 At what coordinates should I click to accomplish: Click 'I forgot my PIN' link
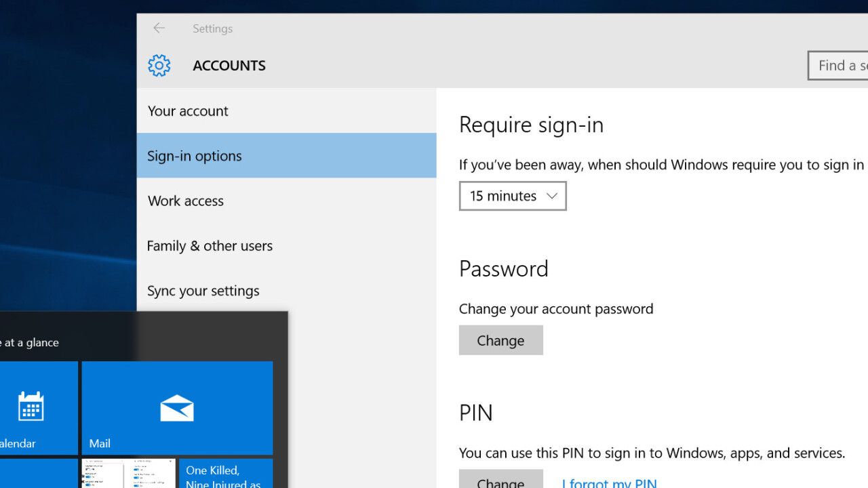tap(609, 482)
